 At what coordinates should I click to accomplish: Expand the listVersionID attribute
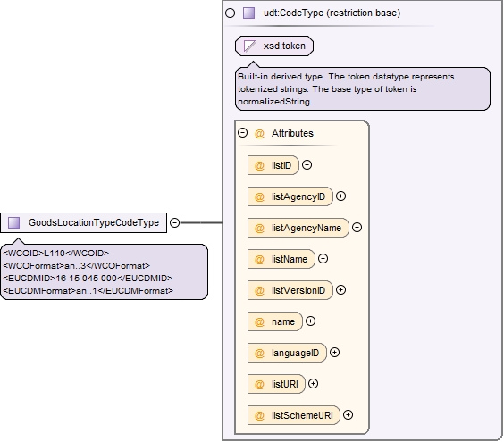(x=340, y=289)
